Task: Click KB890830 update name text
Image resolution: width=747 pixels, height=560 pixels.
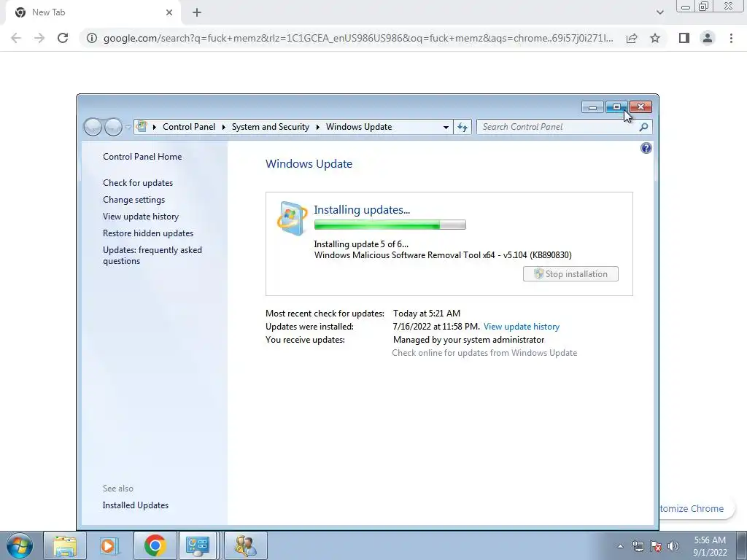Action: (443, 254)
